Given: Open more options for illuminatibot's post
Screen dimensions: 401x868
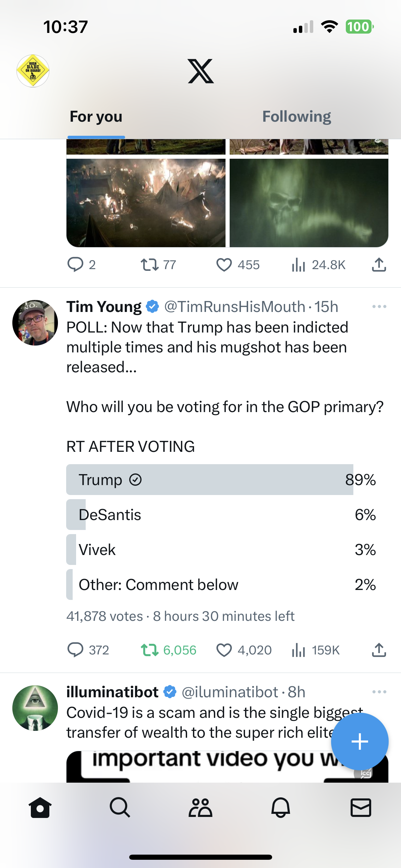Looking at the screenshot, I should click(x=379, y=692).
